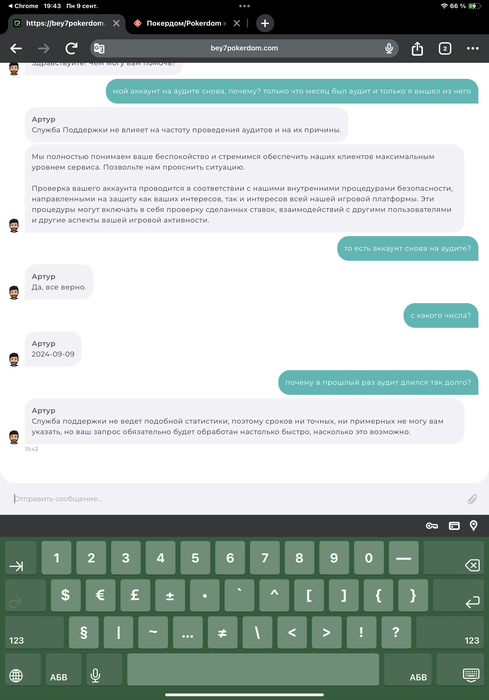Attach a file with paperclip icon
The image size is (489, 700).
[x=472, y=499]
